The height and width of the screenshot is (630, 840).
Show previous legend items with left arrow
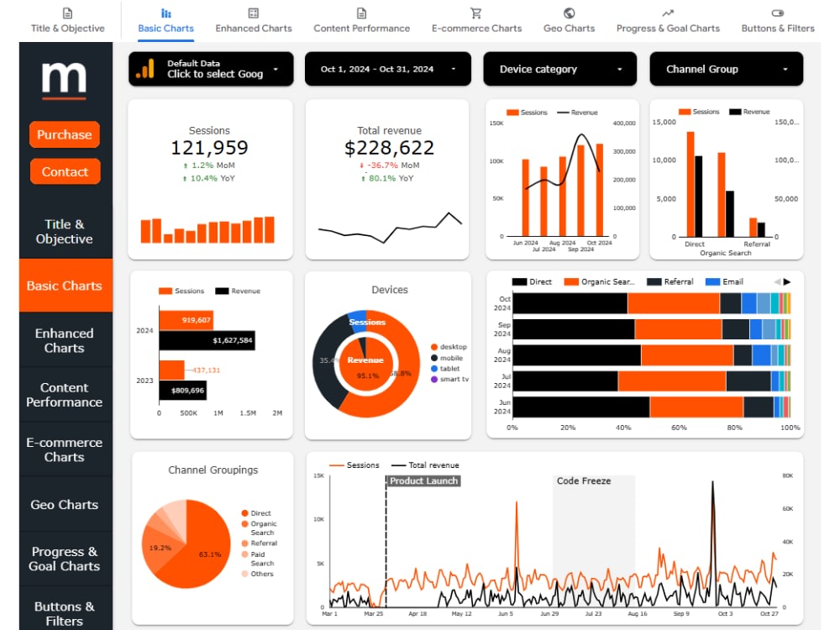[x=777, y=281]
